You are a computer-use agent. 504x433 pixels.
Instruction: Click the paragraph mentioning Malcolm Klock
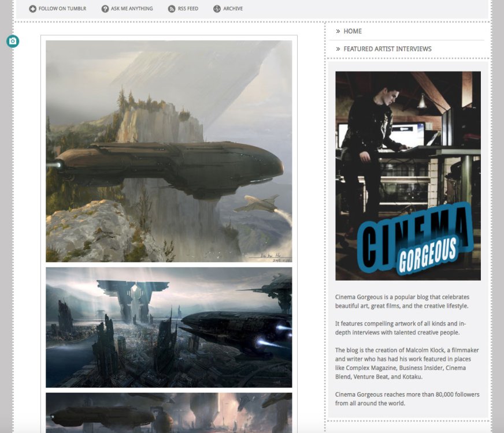(407, 363)
